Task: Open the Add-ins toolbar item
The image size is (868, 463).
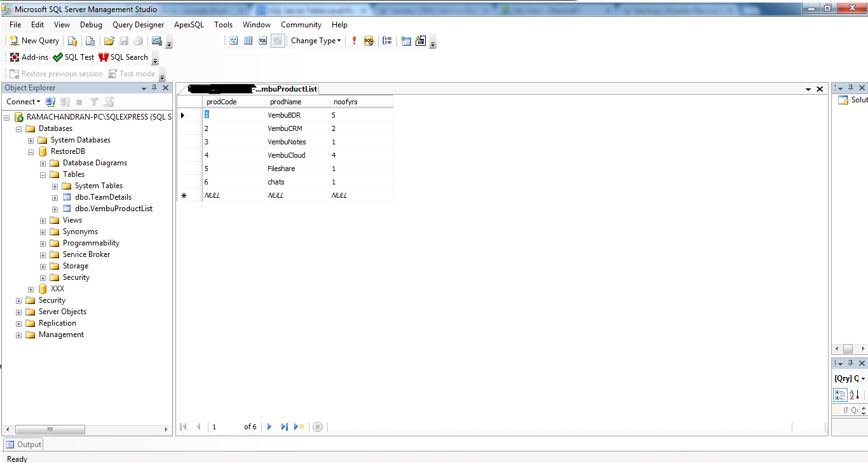Action: coord(29,57)
